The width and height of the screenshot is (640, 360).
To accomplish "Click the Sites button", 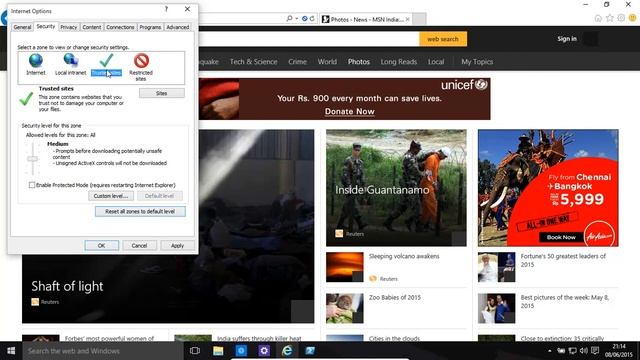I will coord(162,93).
